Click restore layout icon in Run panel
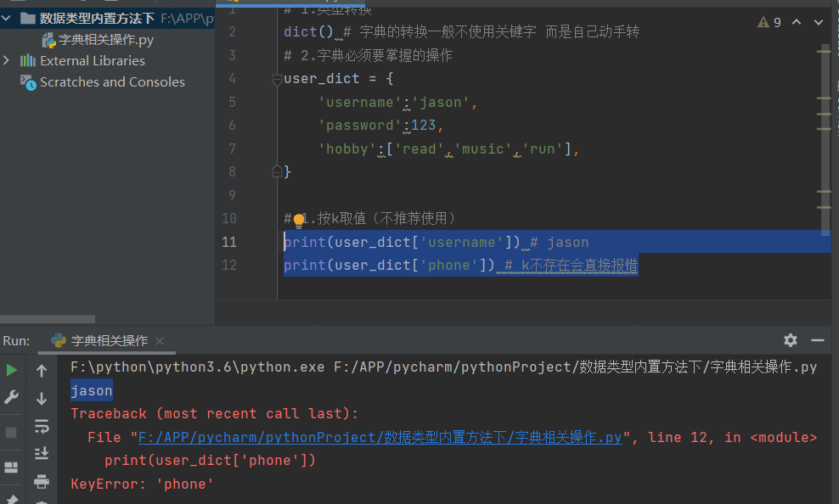 11,468
